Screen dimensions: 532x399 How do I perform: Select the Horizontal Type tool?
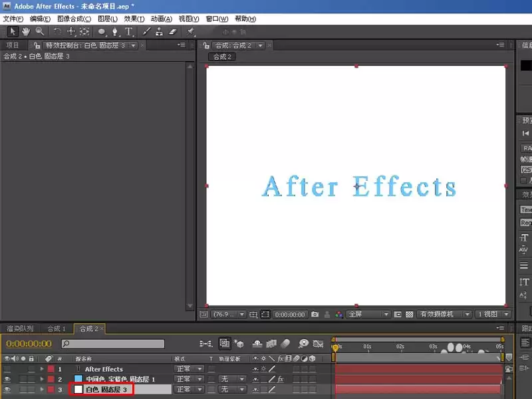pos(128,32)
